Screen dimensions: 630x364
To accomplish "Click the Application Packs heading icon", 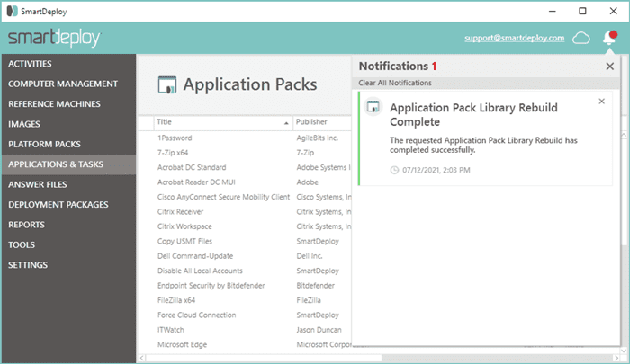I will (167, 84).
